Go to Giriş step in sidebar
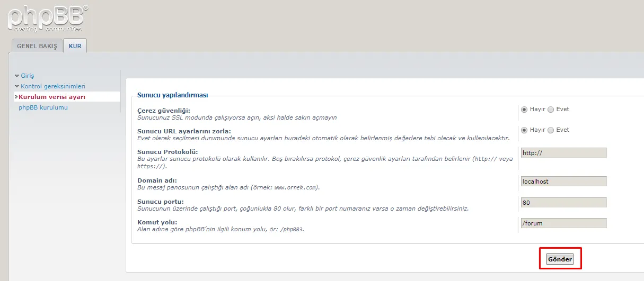 (x=27, y=76)
